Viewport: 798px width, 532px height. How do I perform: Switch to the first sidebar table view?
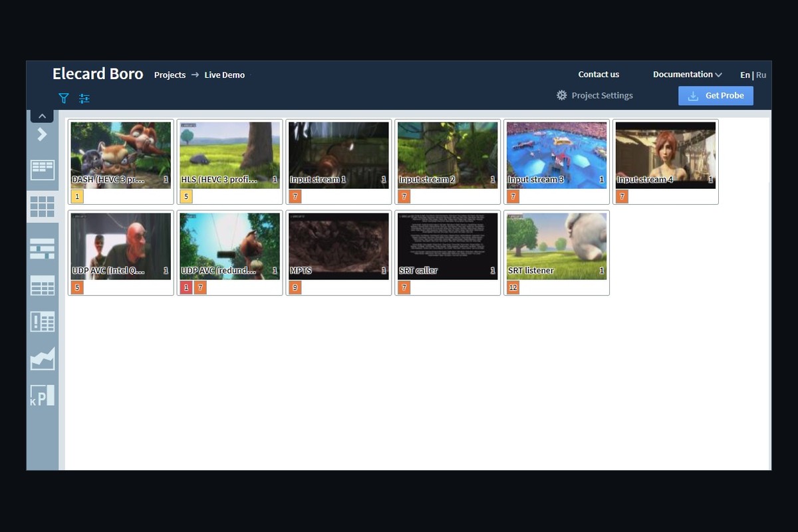(x=43, y=170)
